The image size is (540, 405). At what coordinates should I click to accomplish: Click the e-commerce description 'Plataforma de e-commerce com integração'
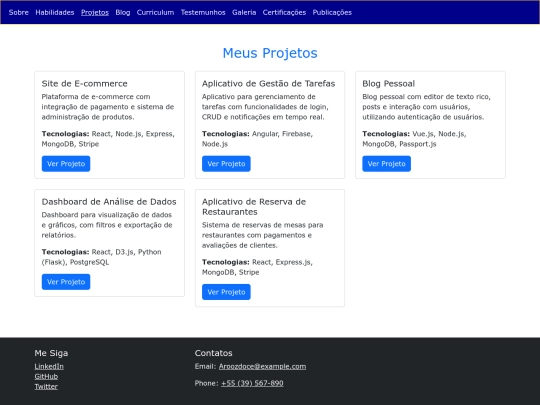coord(108,107)
